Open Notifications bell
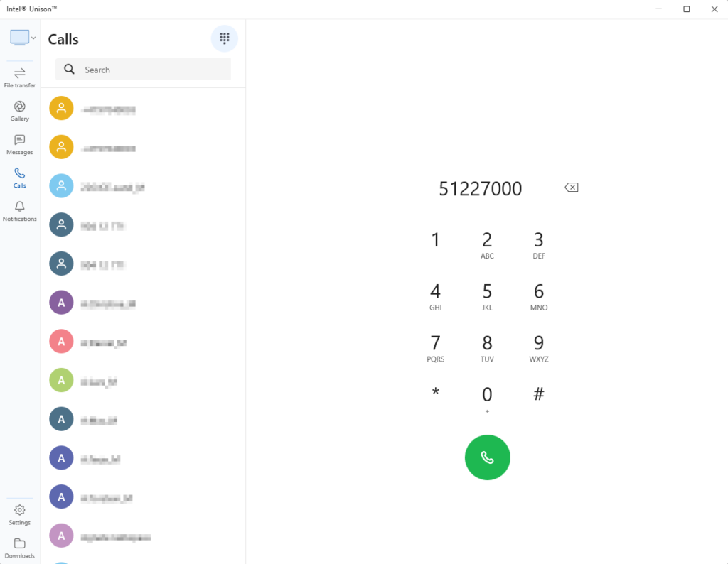 pyautogui.click(x=20, y=211)
